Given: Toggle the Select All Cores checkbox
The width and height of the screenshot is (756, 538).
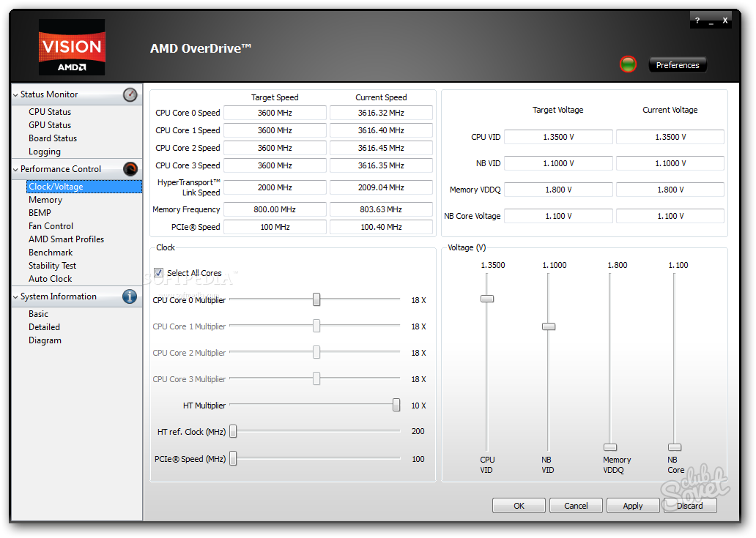Looking at the screenshot, I should [x=159, y=272].
